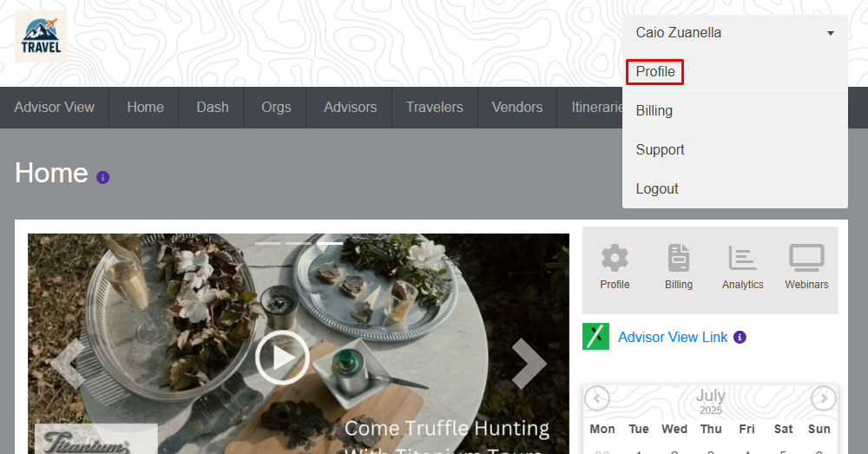Open Support from the user menu
Image resolution: width=868 pixels, height=454 pixels.
734,149
